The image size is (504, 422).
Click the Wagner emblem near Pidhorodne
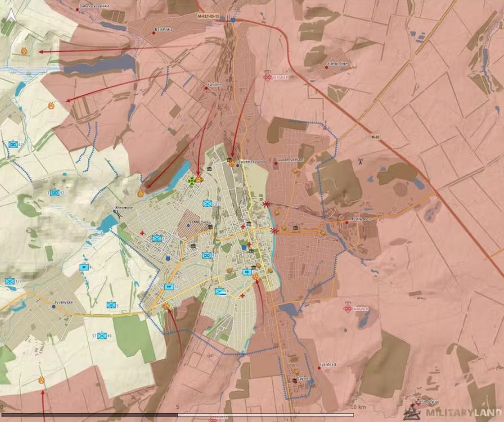tap(267, 76)
